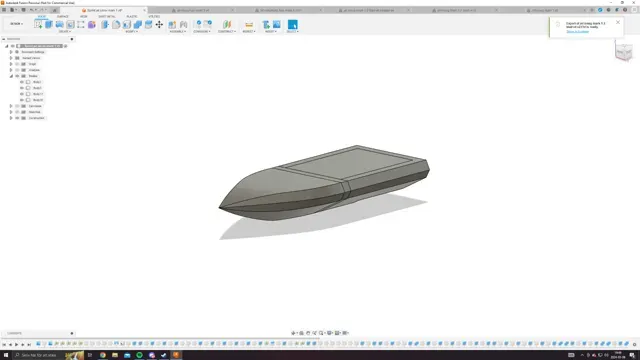Screen dimensions: 640x360
Task: Select the Combine tool in Modify group
Action: pyautogui.click(x=138, y=24)
